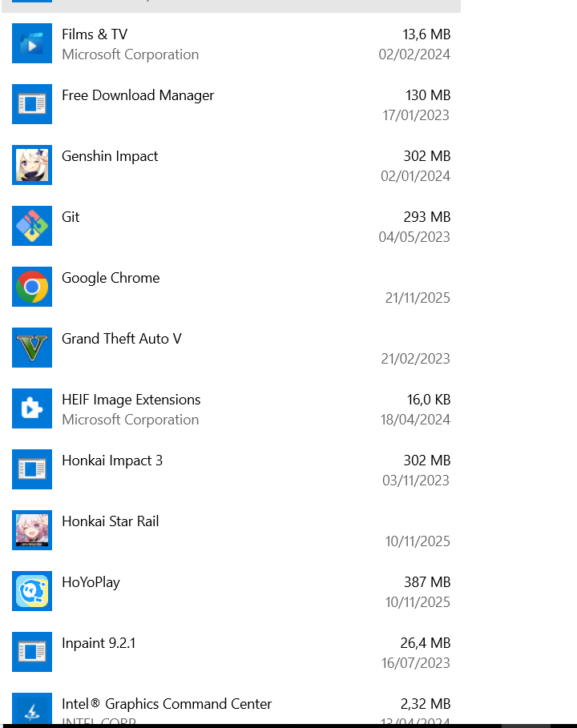Click the install date 18/04/2024

(415, 420)
